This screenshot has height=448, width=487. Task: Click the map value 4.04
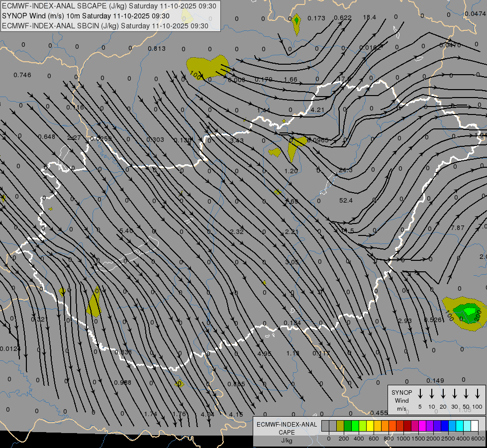pyautogui.click(x=207, y=415)
